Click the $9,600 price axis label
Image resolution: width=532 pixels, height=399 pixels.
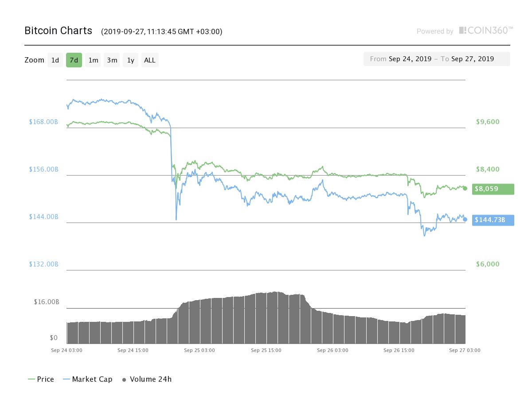click(x=488, y=121)
